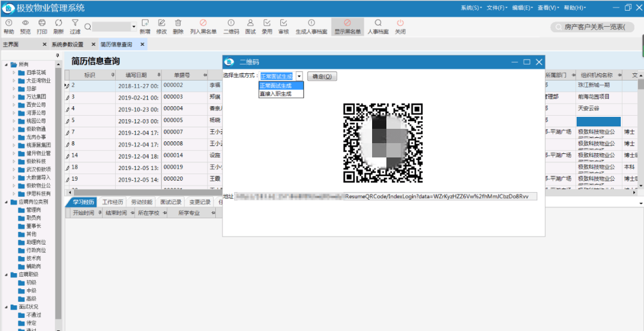Image resolution: width=644 pixels, height=331 pixels.
Task: Switch to the 变更记录 tab
Action: (200, 202)
